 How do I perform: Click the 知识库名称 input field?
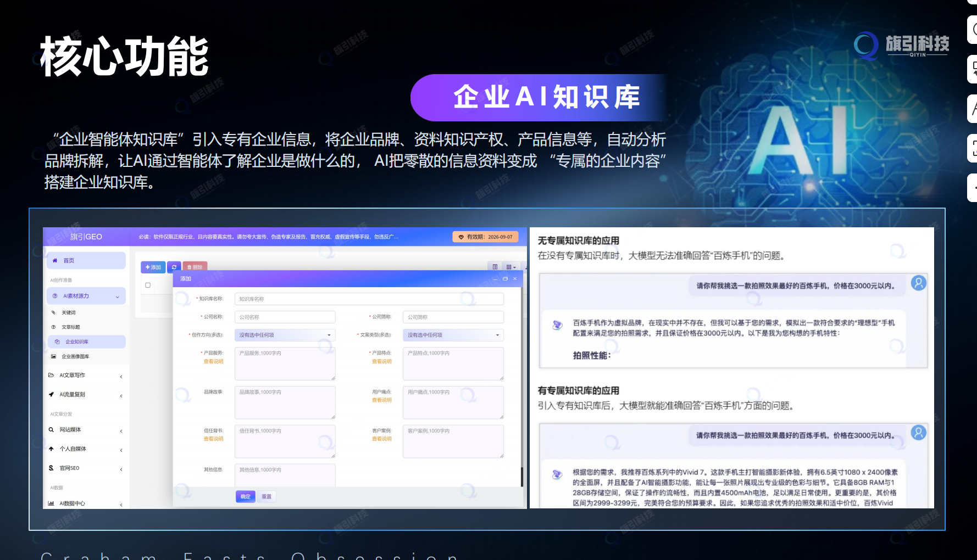[x=369, y=299]
